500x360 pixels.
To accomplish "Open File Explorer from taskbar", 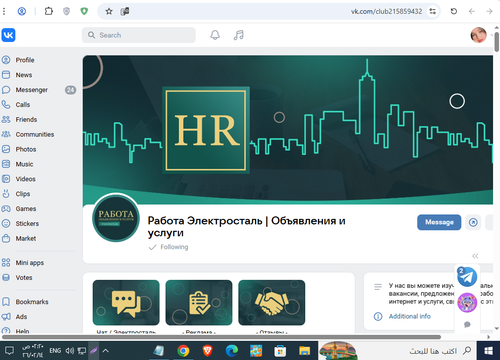I will [x=304, y=351].
